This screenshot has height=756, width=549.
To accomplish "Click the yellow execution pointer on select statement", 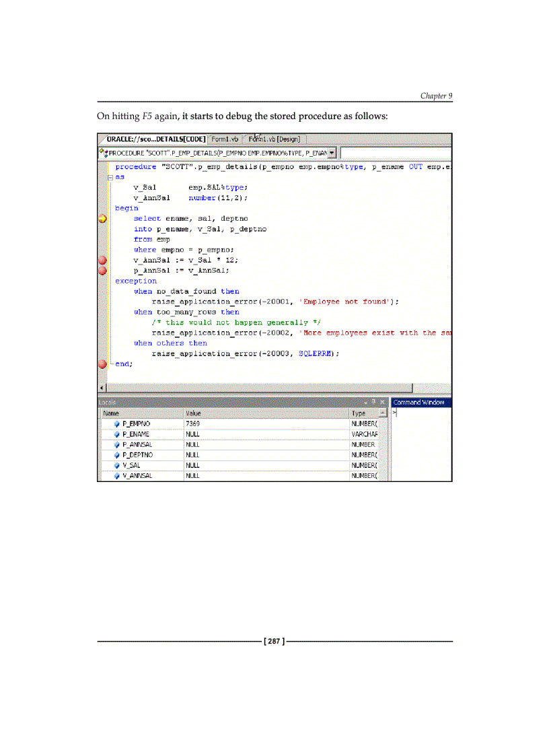I will (102, 219).
